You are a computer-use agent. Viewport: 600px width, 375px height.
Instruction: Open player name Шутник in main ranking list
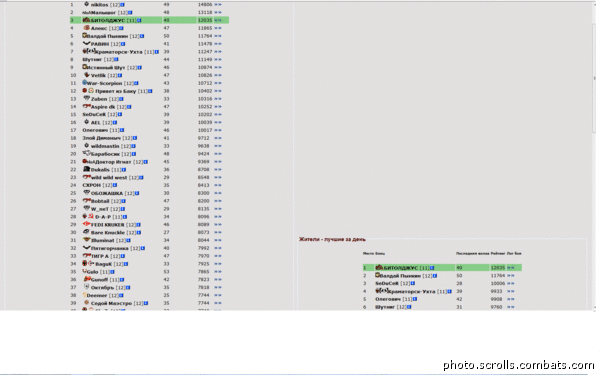pyautogui.click(x=92, y=60)
